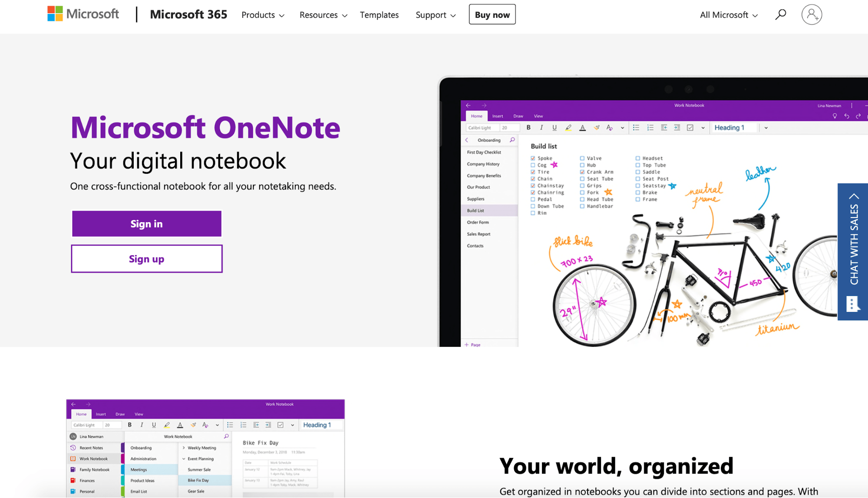Click the purple Sign in button
This screenshot has width=868, height=498.
147,224
